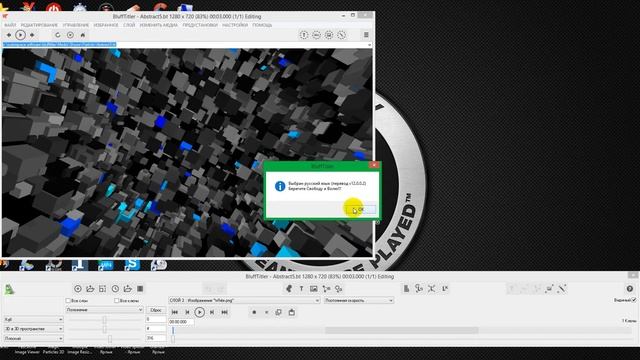
Task: Open the 3D в 3D пространстве dropdown
Action: 33,329
